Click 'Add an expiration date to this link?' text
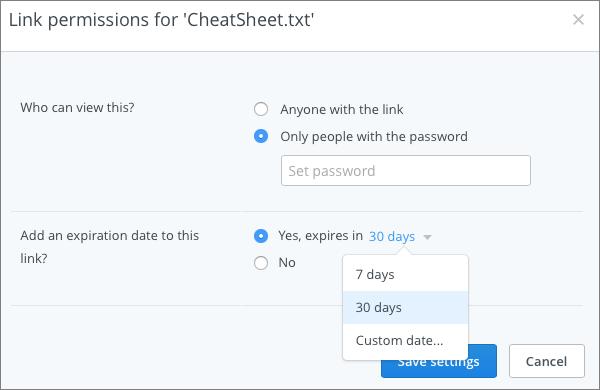Screen dimensions: 600x390 [110, 247]
